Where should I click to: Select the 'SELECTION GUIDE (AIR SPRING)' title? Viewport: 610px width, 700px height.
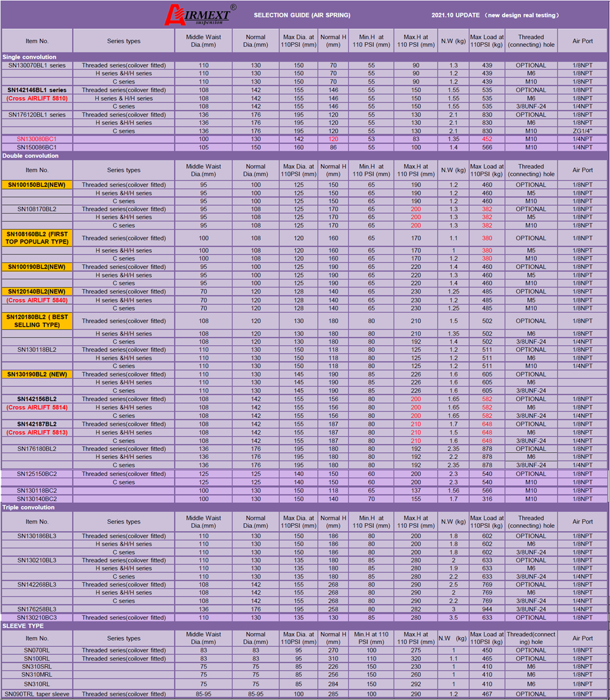[x=302, y=15]
